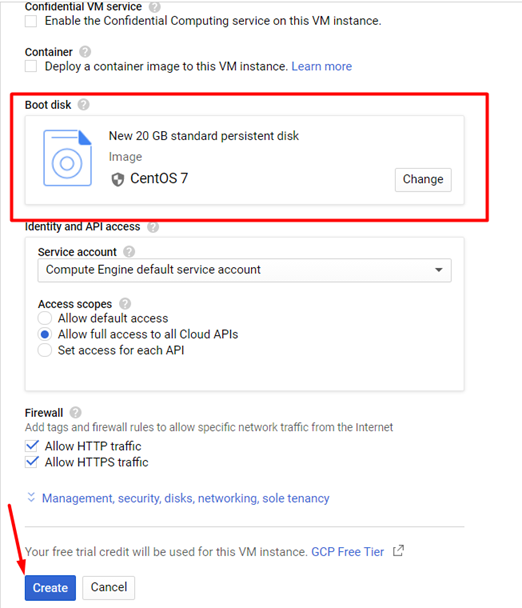Image resolution: width=522 pixels, height=608 pixels.
Task: Uncheck Allow HTTP traffic
Action: (32, 446)
